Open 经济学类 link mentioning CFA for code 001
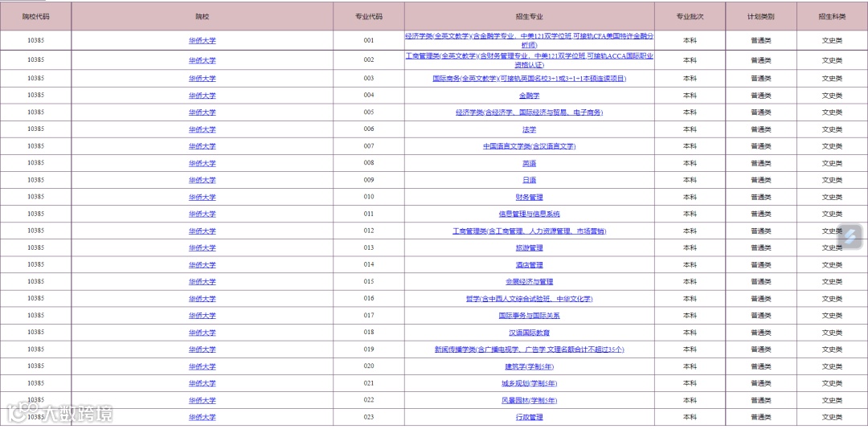The width and height of the screenshot is (868, 429). click(529, 40)
